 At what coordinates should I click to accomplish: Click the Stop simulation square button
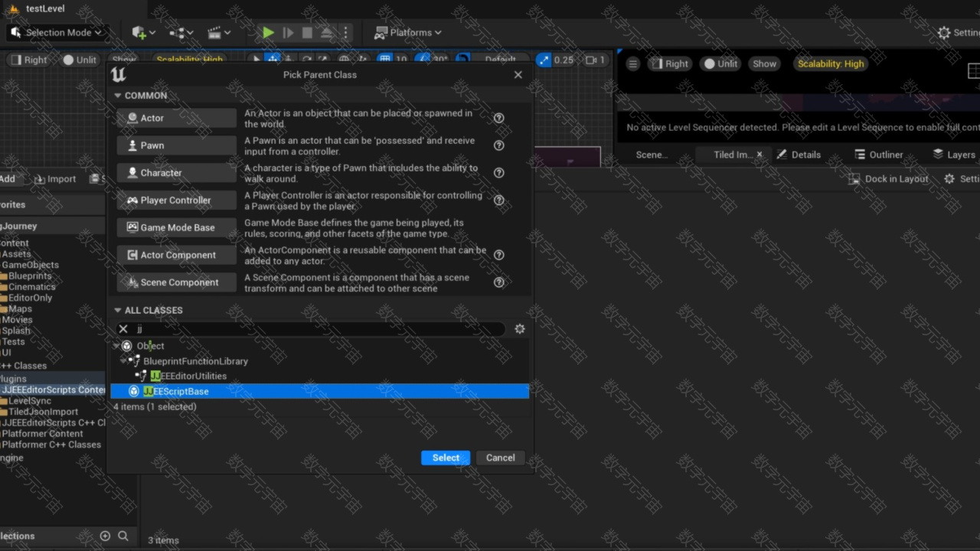tap(307, 32)
